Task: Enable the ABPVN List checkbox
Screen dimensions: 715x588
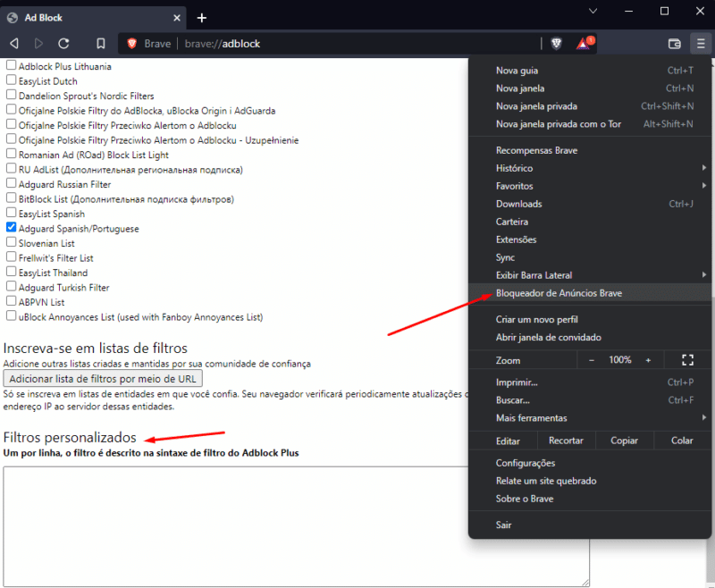Action: [11, 301]
